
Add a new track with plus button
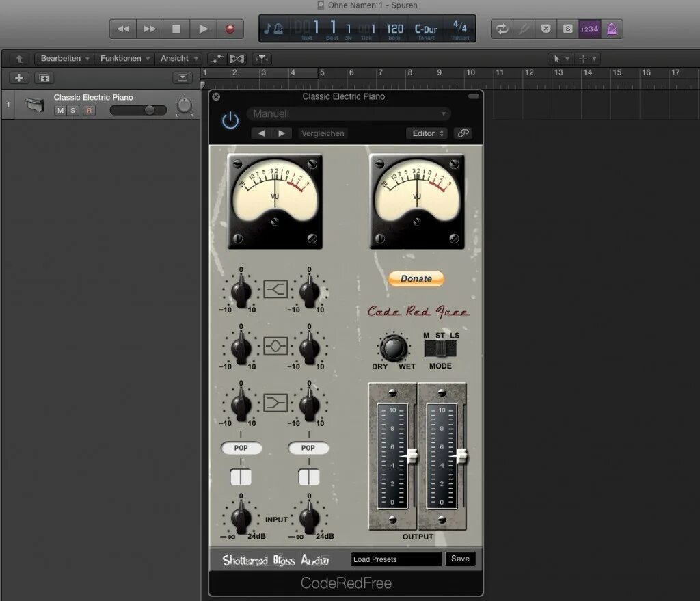click(19, 78)
